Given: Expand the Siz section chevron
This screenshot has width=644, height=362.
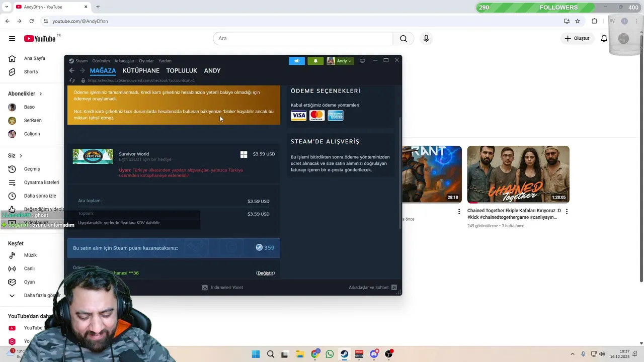Looking at the screenshot, I should pyautogui.click(x=21, y=156).
